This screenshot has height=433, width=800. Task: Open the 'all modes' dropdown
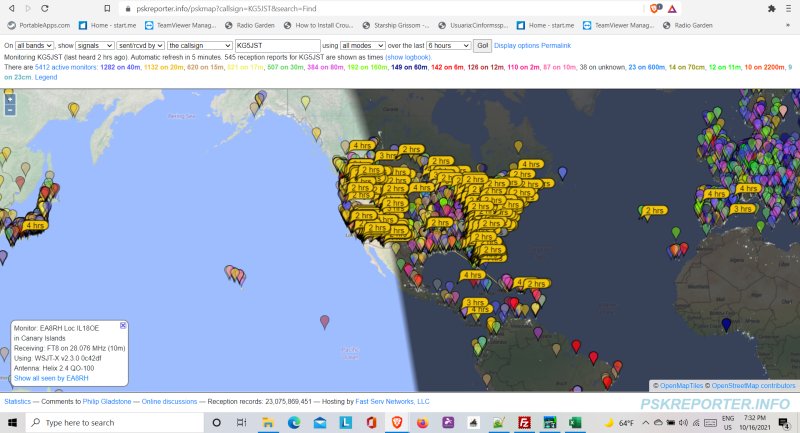click(362, 45)
